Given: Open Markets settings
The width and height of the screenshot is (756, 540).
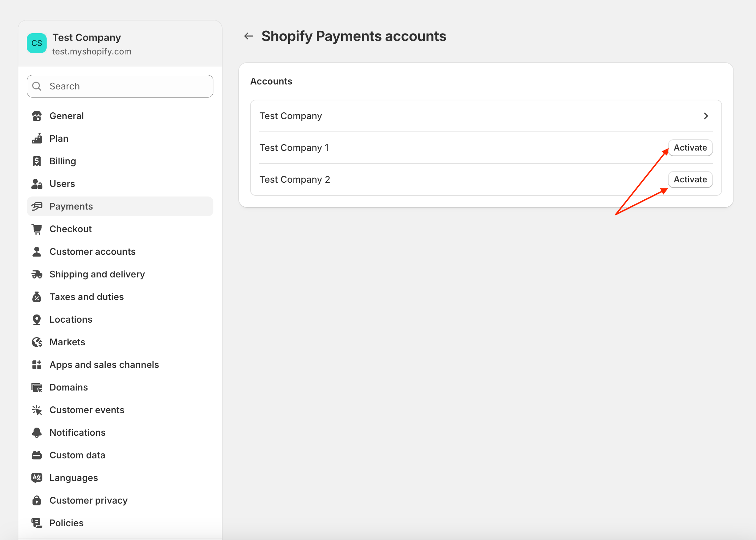Looking at the screenshot, I should pos(120,342).
